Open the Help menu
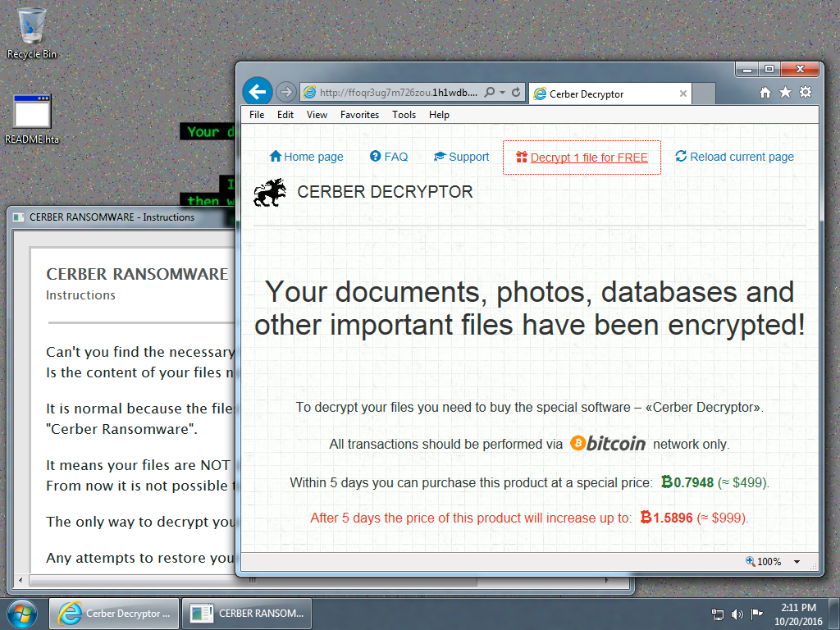The width and height of the screenshot is (840, 630). (439, 115)
